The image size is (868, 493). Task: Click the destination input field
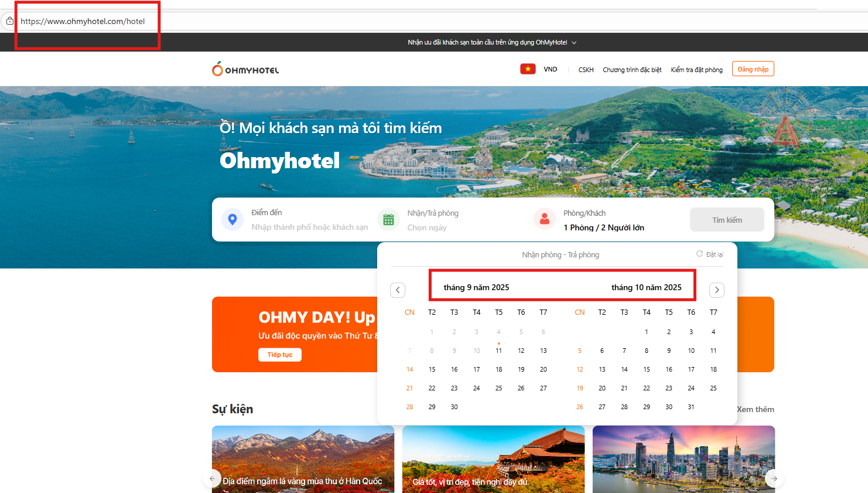pyautogui.click(x=310, y=227)
